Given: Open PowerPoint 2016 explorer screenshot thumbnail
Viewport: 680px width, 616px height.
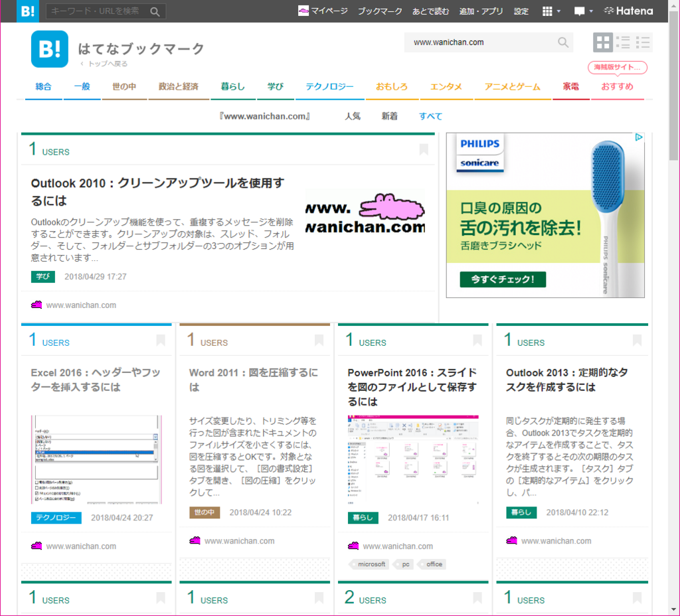Looking at the screenshot, I should coord(413,459).
